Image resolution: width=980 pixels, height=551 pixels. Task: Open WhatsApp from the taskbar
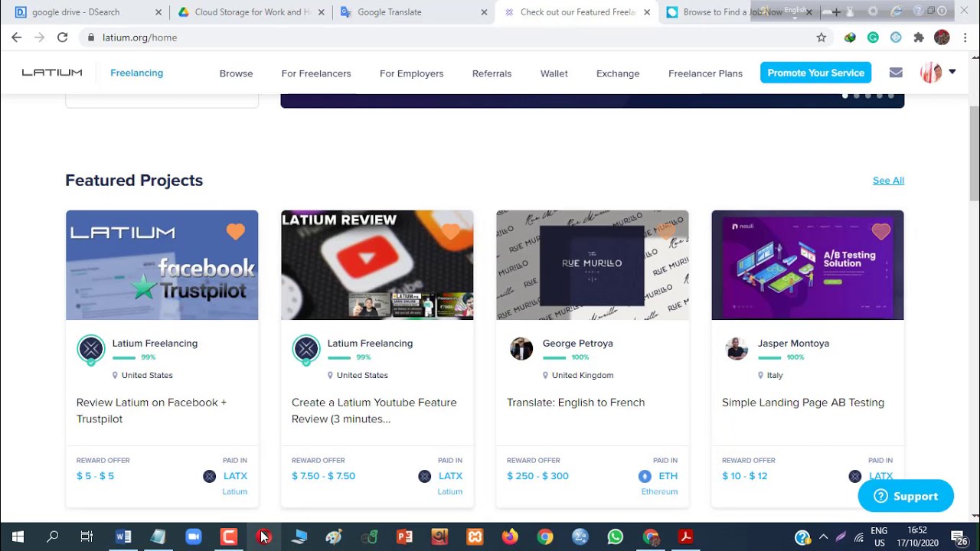[x=616, y=537]
